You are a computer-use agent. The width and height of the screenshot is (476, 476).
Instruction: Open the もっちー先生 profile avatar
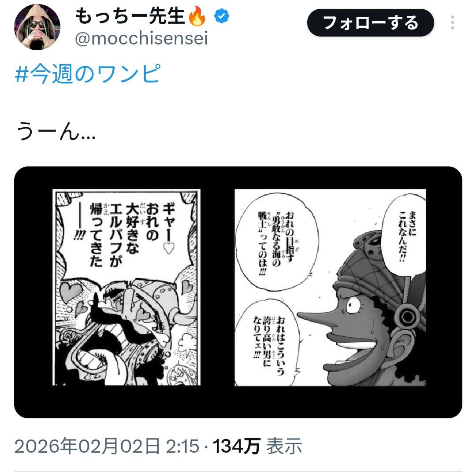(x=37, y=27)
